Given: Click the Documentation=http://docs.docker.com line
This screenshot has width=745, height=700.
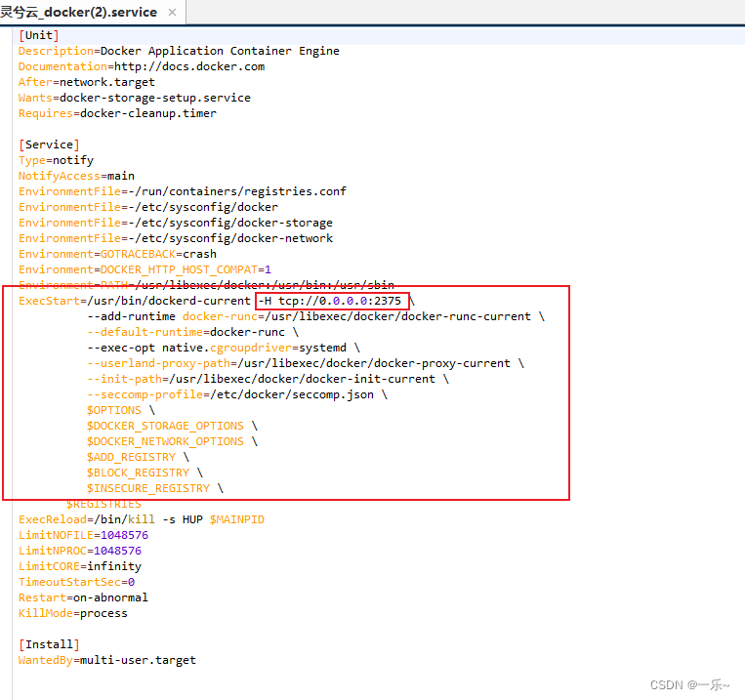Looking at the screenshot, I should click(x=142, y=66).
